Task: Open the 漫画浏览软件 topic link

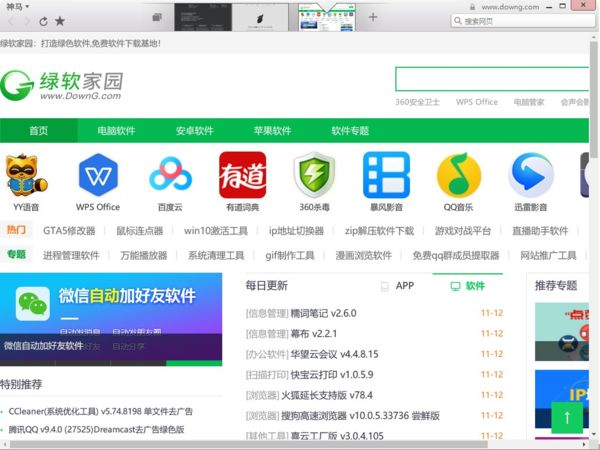Action: point(364,255)
